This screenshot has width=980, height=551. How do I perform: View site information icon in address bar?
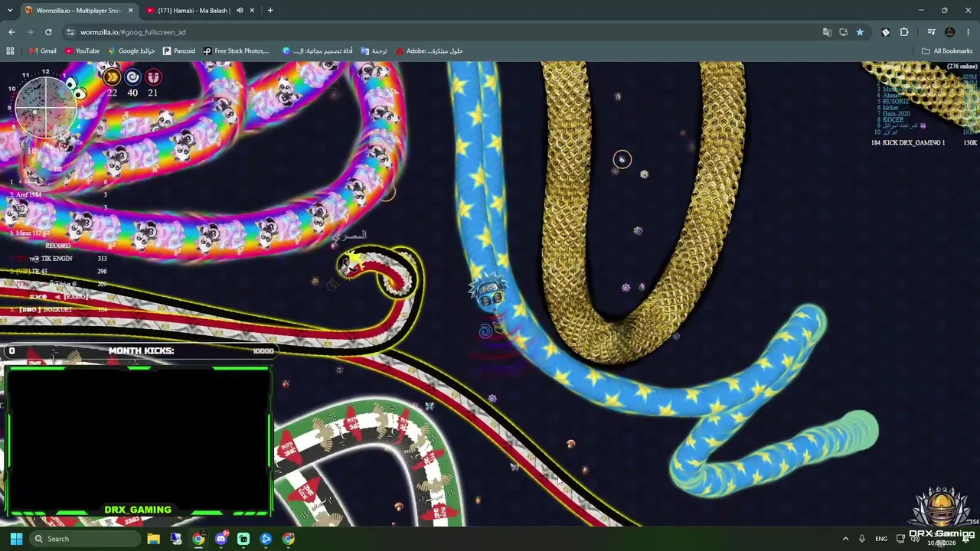(70, 32)
